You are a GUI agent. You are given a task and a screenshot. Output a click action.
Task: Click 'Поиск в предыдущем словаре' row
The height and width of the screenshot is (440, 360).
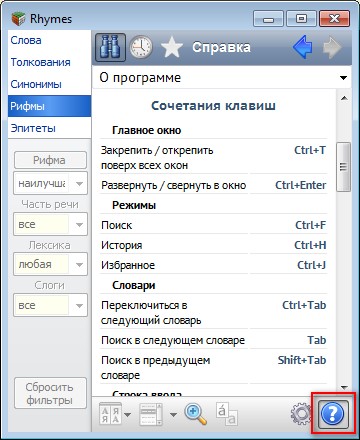[x=155, y=368]
